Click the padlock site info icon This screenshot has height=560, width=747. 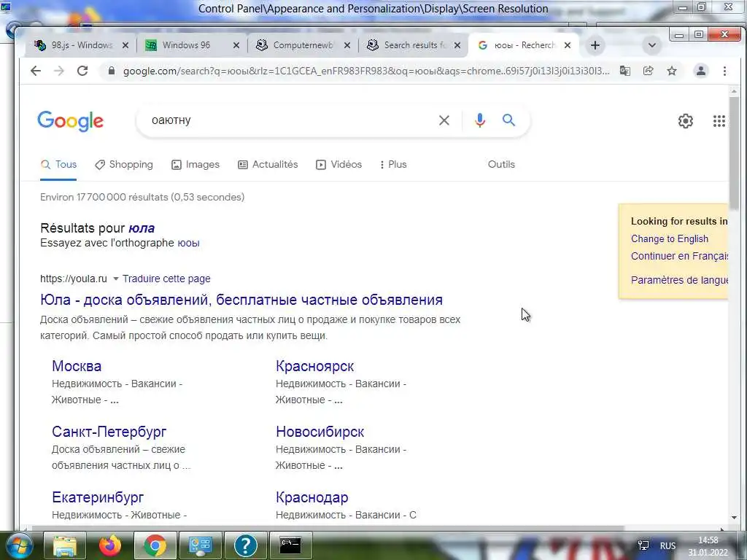coord(112,71)
